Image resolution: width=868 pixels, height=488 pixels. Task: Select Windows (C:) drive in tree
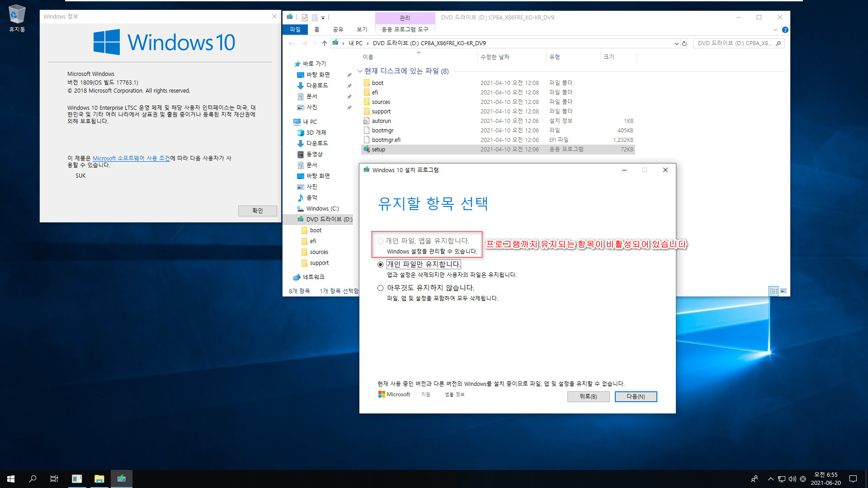(322, 208)
